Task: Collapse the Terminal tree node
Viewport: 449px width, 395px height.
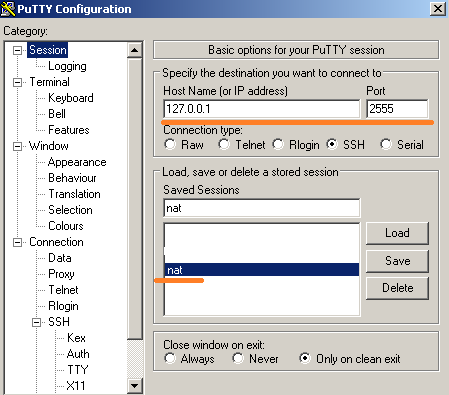Action: [x=17, y=82]
